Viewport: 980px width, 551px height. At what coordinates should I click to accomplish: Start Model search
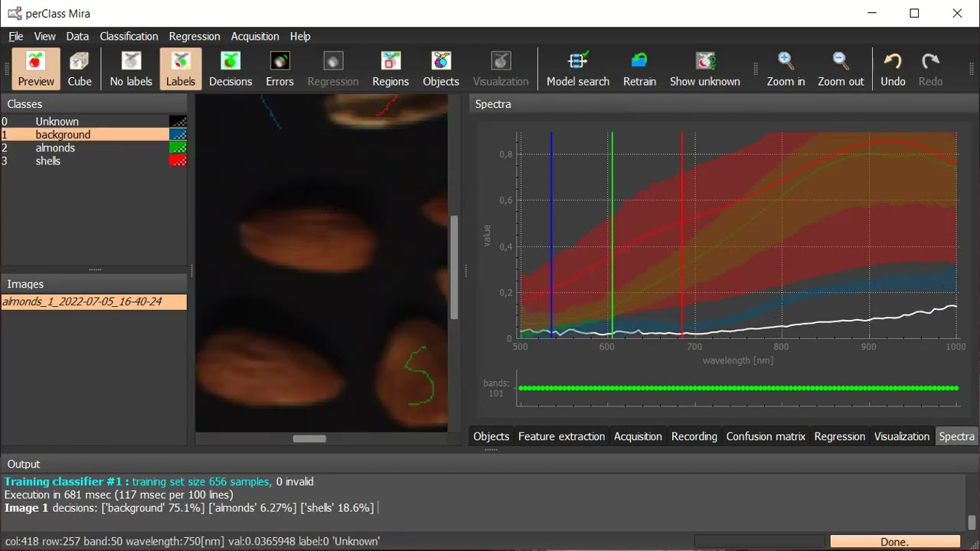pyautogui.click(x=578, y=69)
